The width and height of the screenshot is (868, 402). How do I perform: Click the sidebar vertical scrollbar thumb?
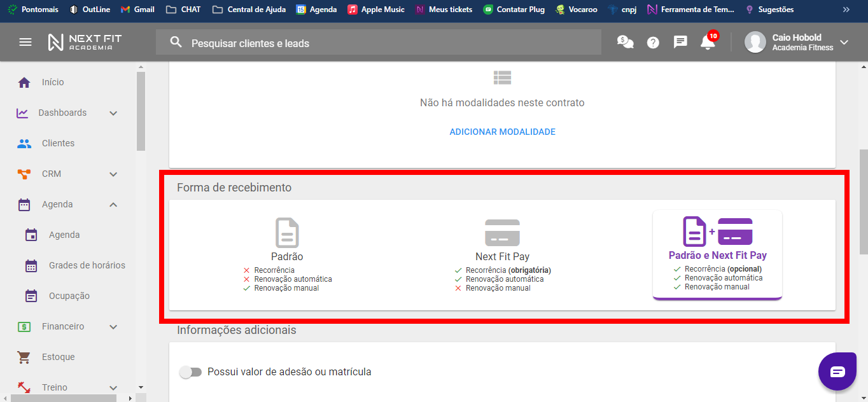click(x=141, y=111)
